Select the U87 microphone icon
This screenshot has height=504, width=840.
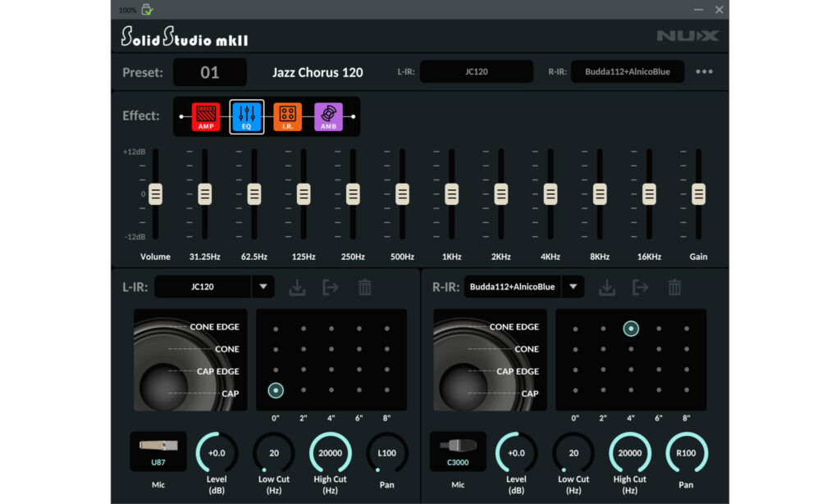(157, 451)
